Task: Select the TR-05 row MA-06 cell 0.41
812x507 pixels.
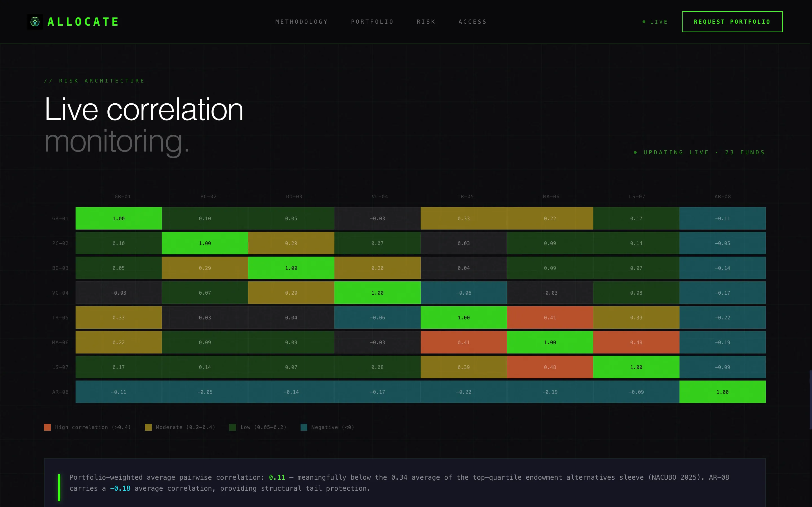Action: [550, 317]
